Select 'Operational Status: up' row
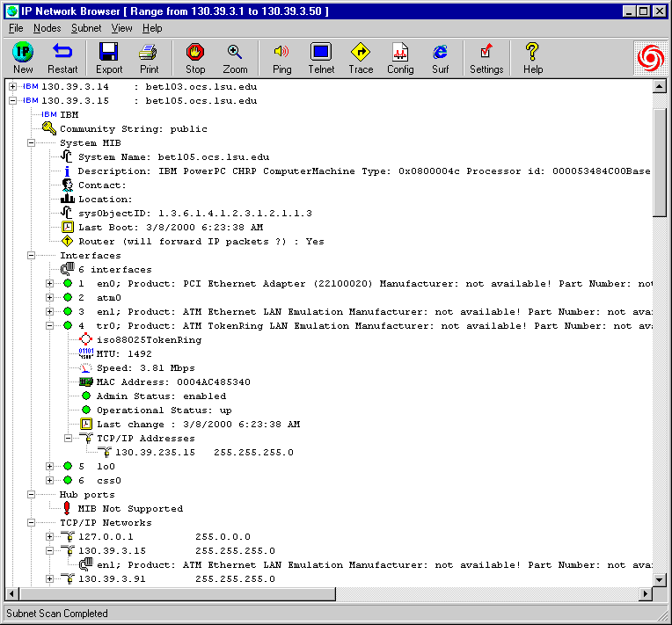Image resolution: width=672 pixels, height=625 pixels. tap(164, 410)
